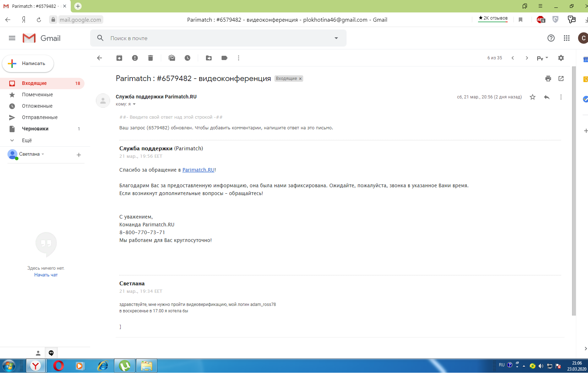Follow the Parimatch.RU link in message
Viewport: 588px width, 377px height.
[x=198, y=170]
